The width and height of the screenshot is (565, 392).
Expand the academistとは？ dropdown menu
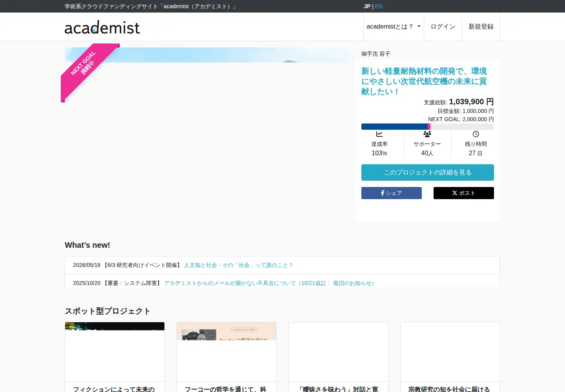click(x=394, y=27)
